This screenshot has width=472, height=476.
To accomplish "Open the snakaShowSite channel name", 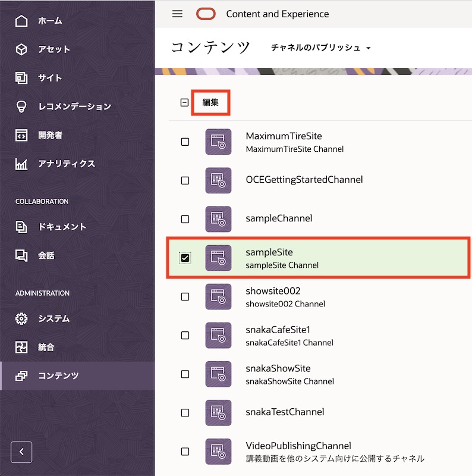I will 278,369.
